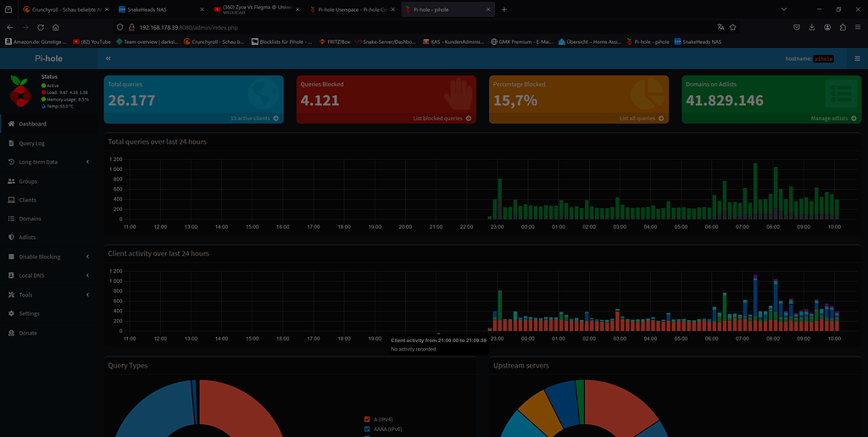Screen dimensions: 868x437
Task: Open Clients via the laptop icon
Action: point(11,200)
